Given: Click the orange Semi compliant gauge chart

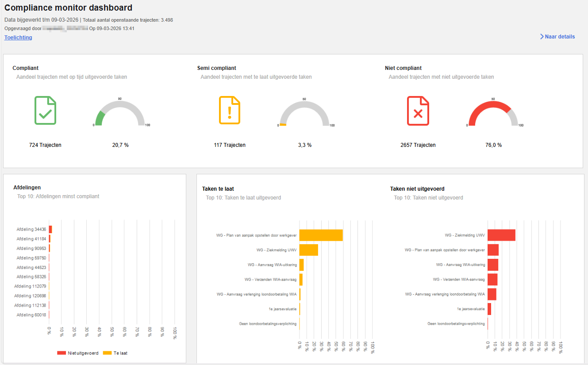Looking at the screenshot, I should [304, 113].
